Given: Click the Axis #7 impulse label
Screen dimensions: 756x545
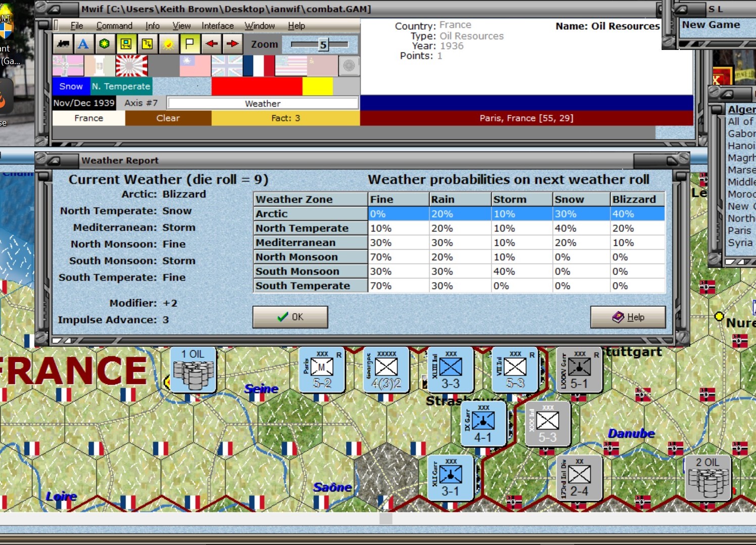Looking at the screenshot, I should click(141, 103).
